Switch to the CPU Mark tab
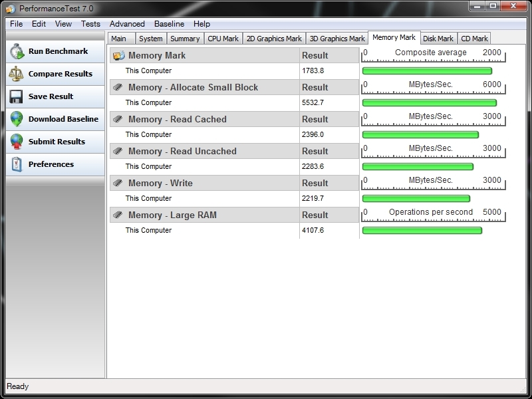The width and height of the screenshot is (532, 399). pyautogui.click(x=223, y=39)
